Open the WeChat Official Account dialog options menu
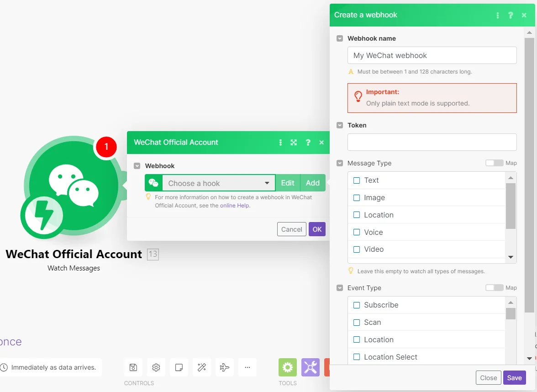 [280, 143]
